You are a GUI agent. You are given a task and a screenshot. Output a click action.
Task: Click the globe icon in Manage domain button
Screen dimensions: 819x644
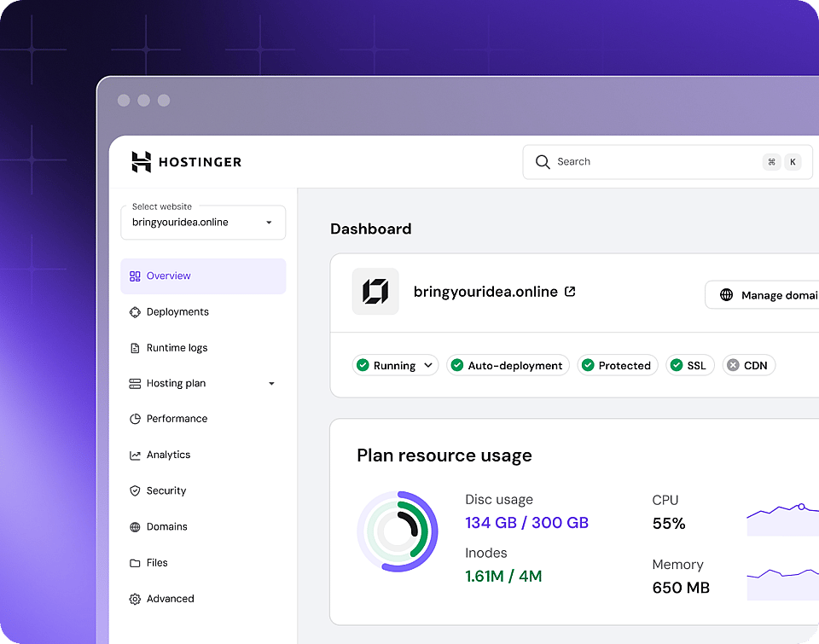(x=727, y=295)
